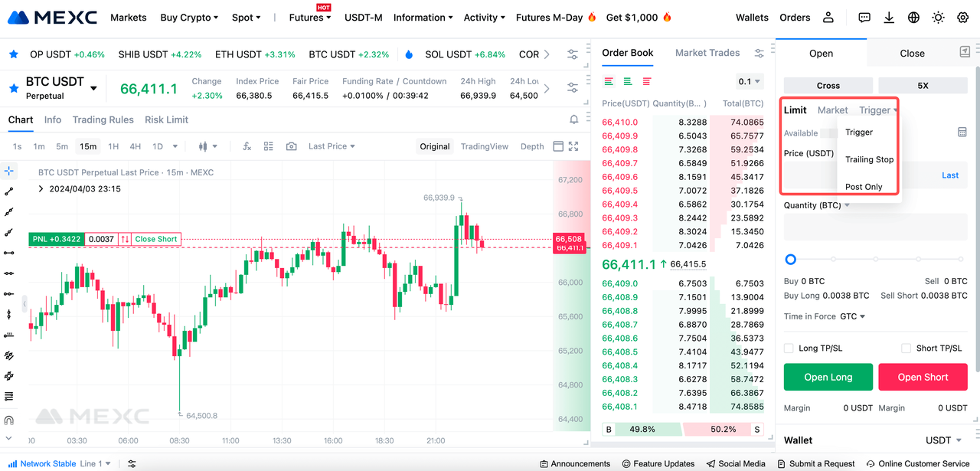Select Trailing Stop from the order type menu
This screenshot has width=980, height=471.
coord(869,159)
